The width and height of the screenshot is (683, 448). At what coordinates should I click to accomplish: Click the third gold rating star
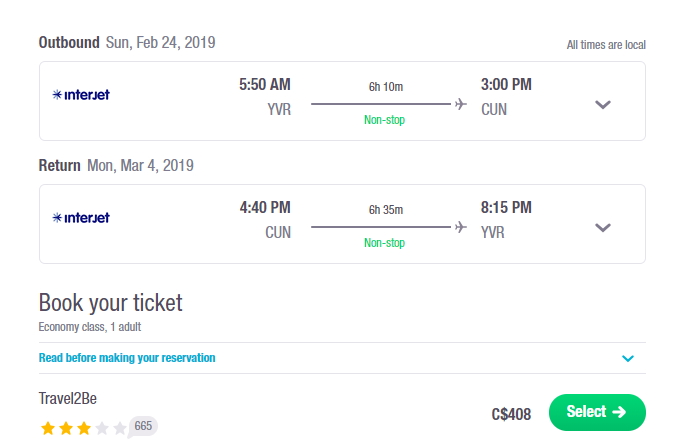click(x=84, y=428)
